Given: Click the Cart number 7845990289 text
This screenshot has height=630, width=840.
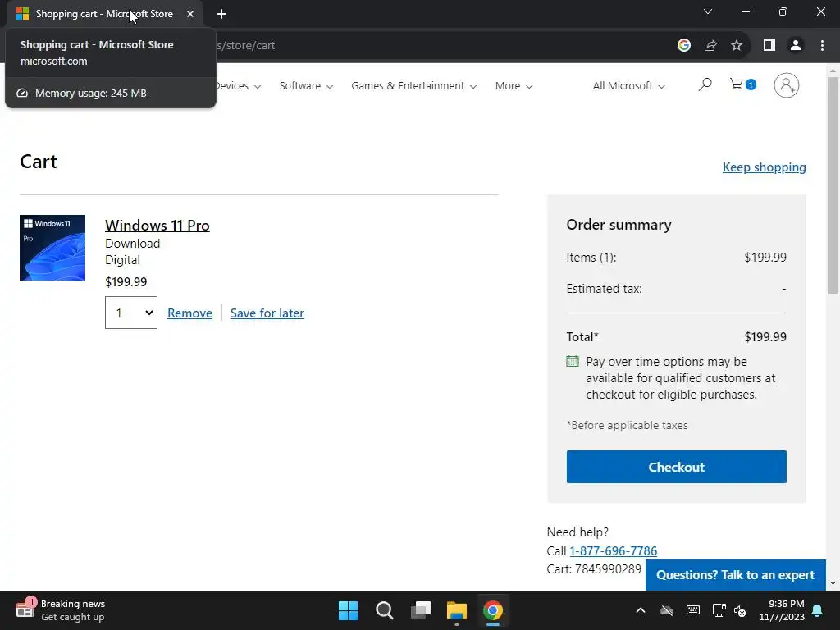Looking at the screenshot, I should click(594, 569).
